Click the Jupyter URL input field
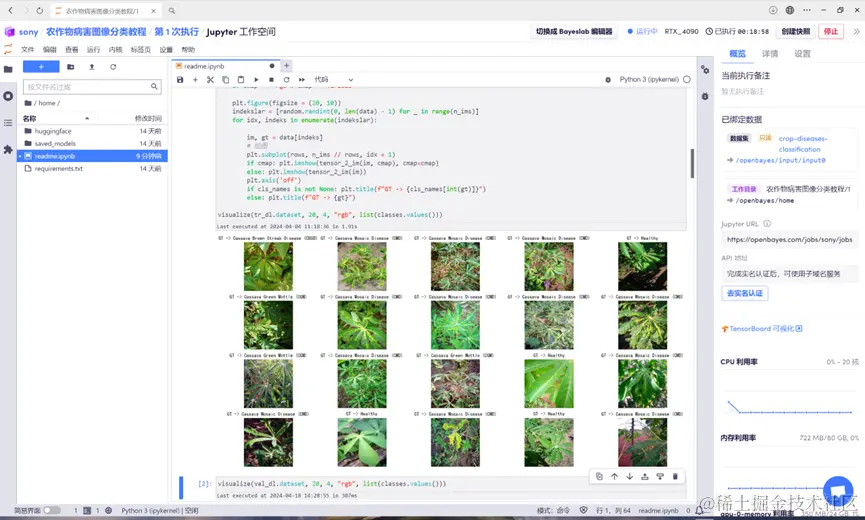865x520 pixels. coord(789,239)
